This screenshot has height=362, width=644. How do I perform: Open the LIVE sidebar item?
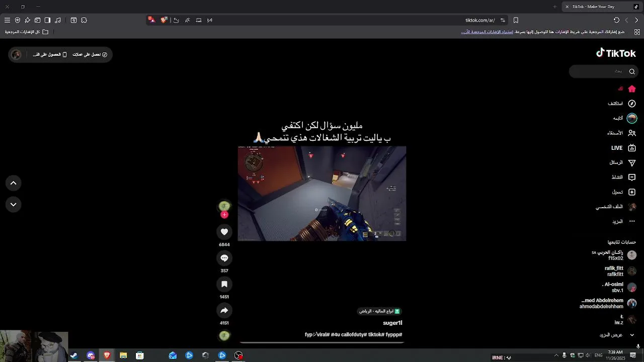pos(623,148)
